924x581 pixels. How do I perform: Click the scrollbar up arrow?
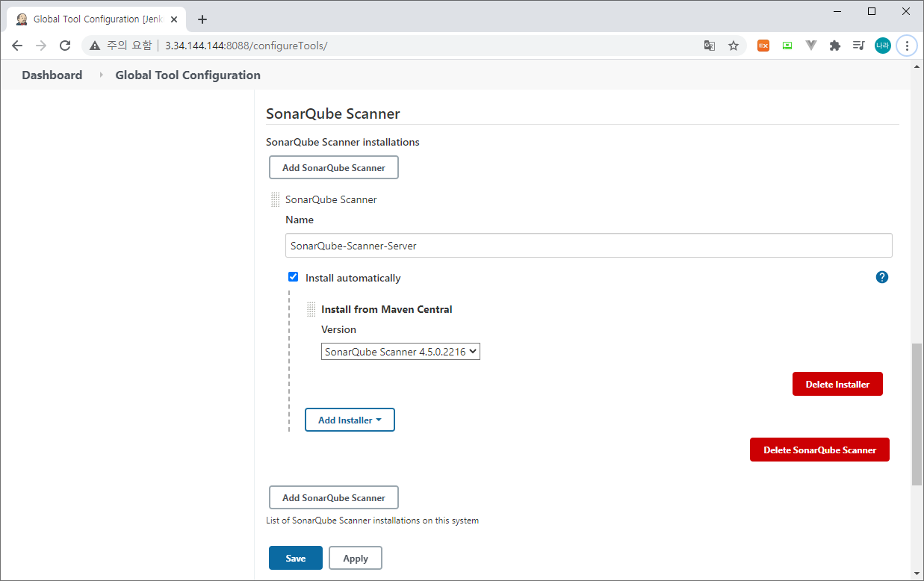[917, 66]
